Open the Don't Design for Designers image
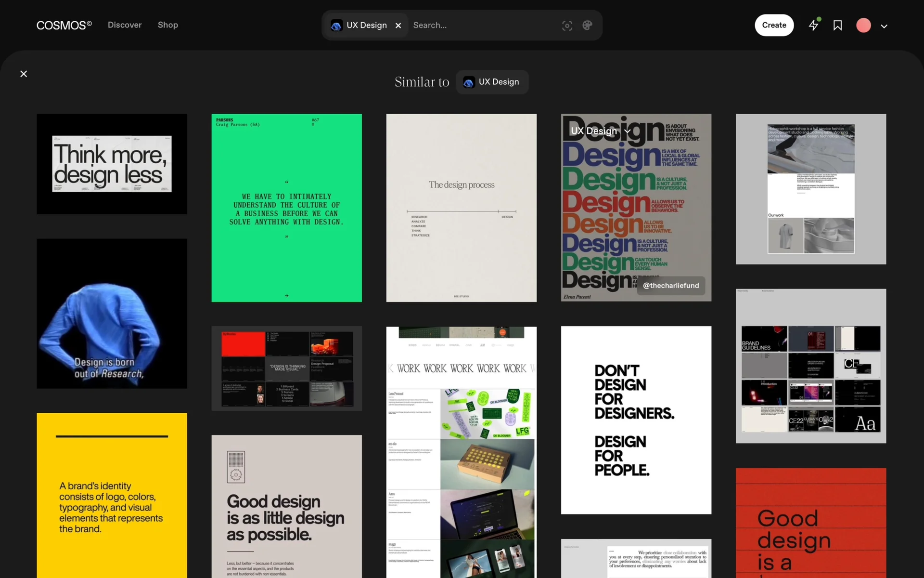The width and height of the screenshot is (924, 578). tap(636, 420)
